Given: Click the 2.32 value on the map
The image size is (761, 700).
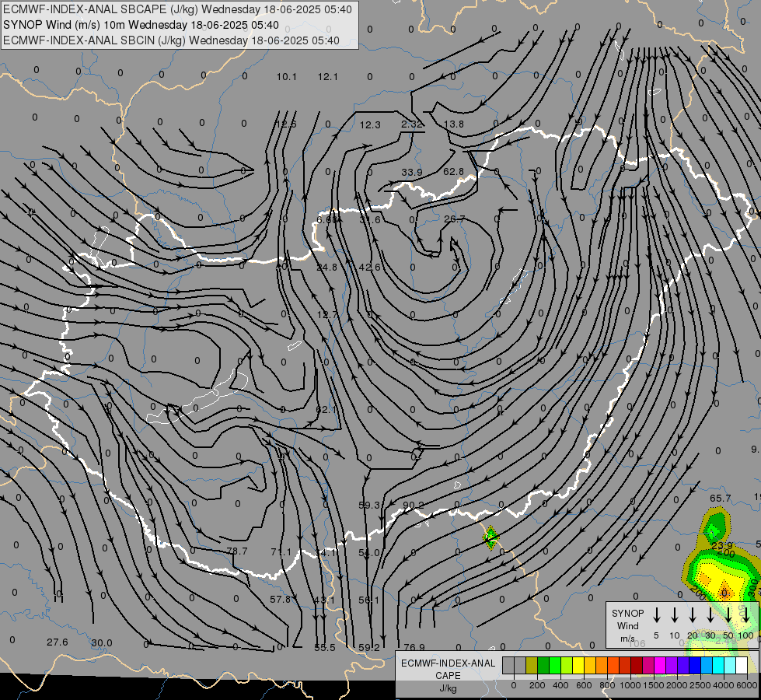Looking at the screenshot, I should coord(411,124).
